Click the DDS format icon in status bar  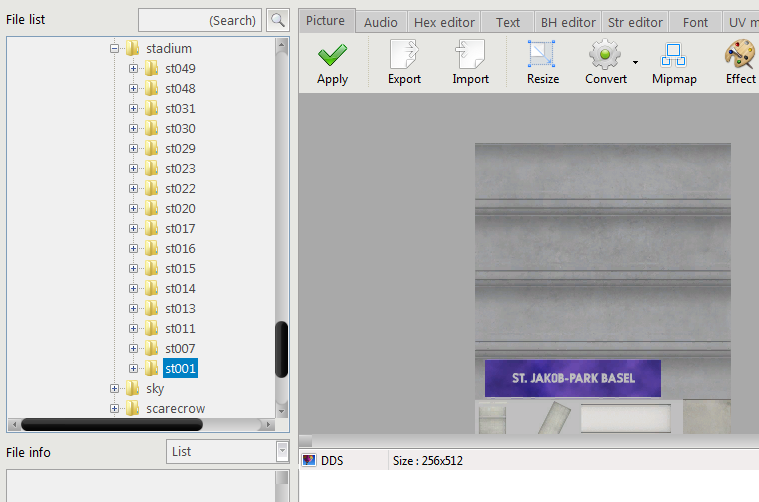point(309,460)
